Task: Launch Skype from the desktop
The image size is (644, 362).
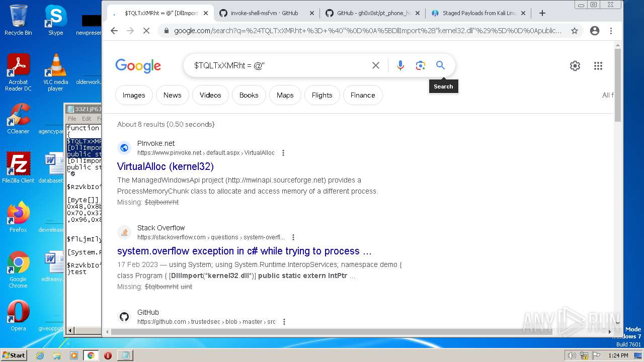Action: [x=55, y=20]
